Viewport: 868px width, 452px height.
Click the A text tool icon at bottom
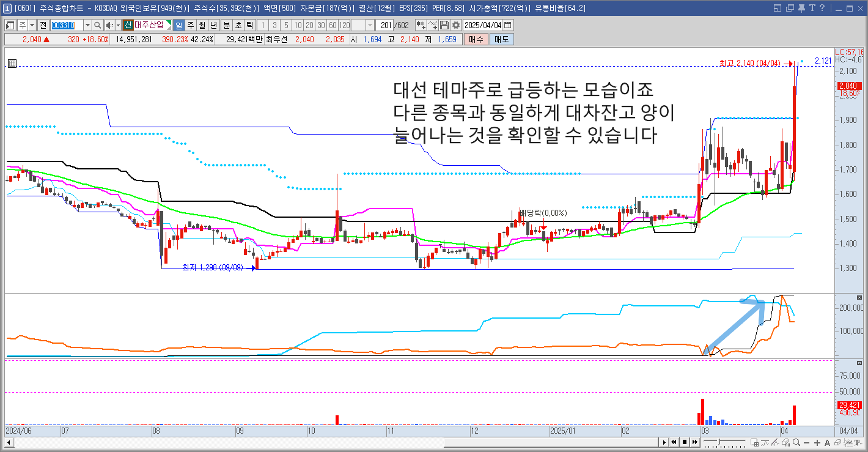pyautogui.click(x=827, y=442)
